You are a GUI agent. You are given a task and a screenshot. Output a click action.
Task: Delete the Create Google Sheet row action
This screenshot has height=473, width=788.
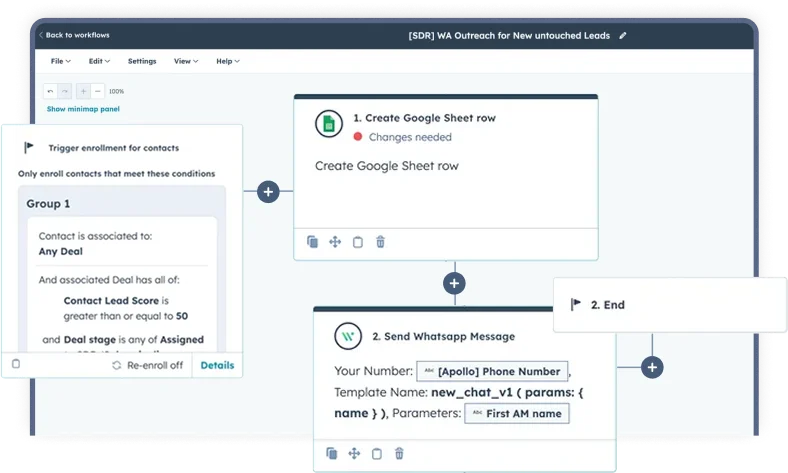(x=380, y=242)
